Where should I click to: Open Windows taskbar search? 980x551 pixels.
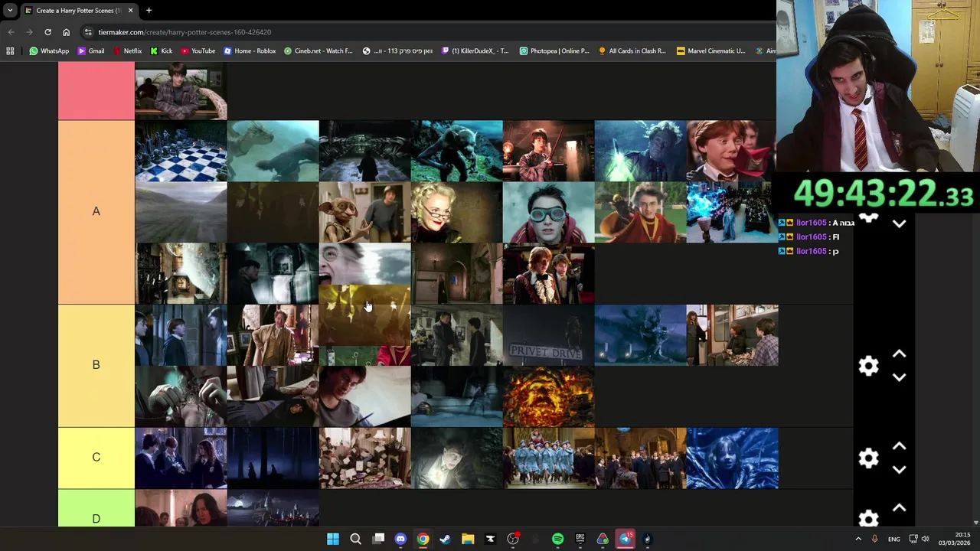tap(355, 539)
